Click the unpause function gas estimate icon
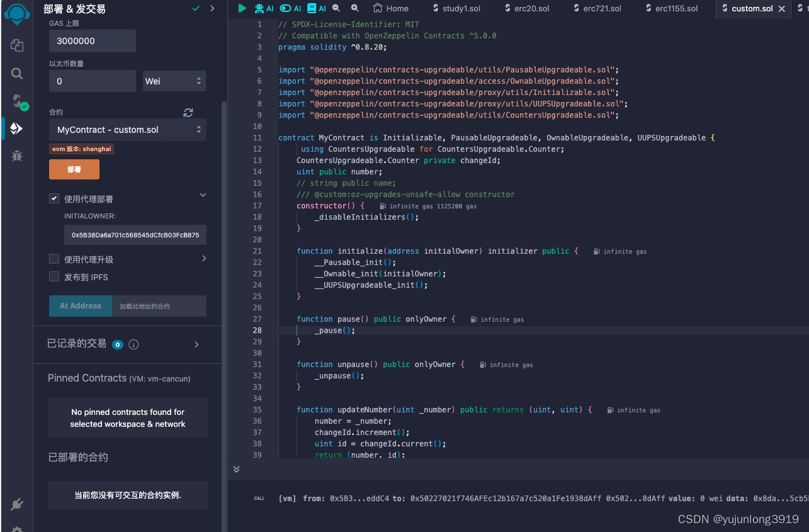809x532 pixels. [483, 365]
